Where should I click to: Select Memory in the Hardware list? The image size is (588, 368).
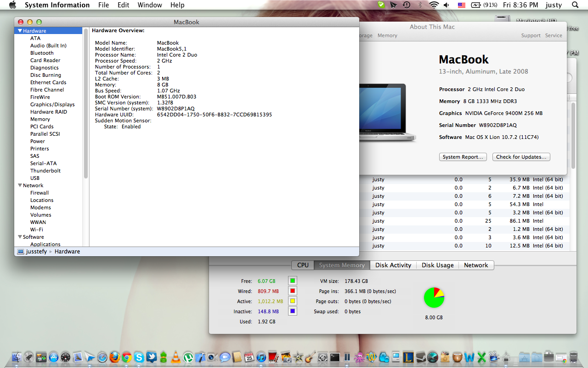coord(40,119)
